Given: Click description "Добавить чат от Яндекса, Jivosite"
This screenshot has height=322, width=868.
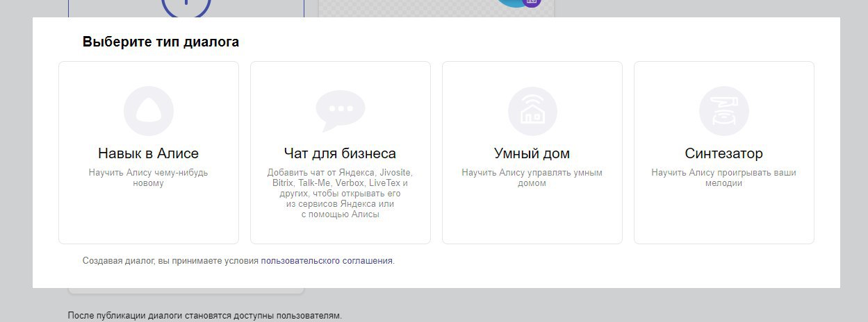Looking at the screenshot, I should (x=341, y=194).
